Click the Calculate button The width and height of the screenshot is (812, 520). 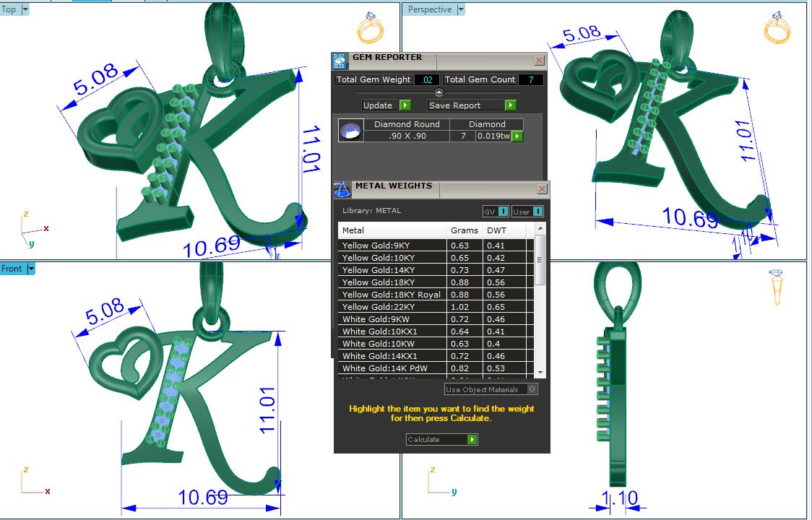441,439
